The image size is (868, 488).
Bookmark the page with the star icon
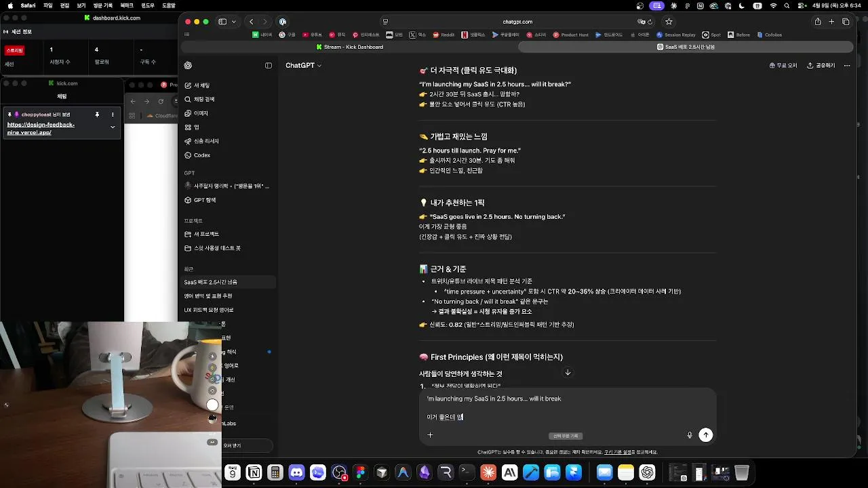(669, 22)
